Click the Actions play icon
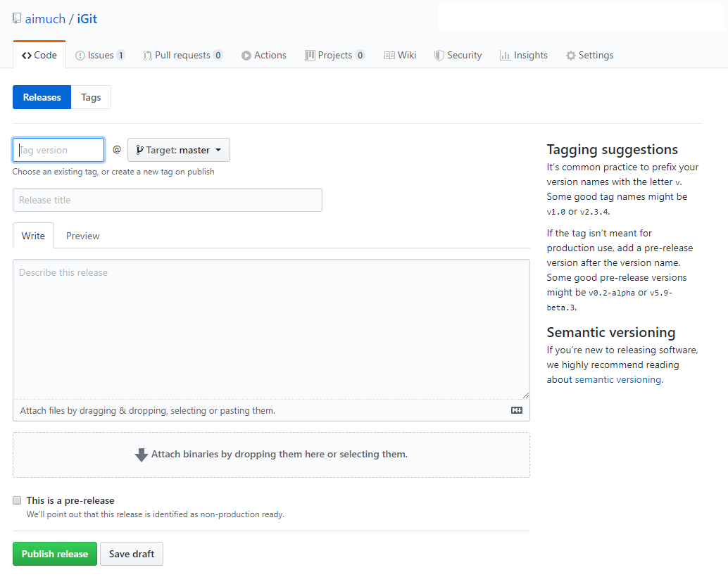Image resolution: width=728 pixels, height=577 pixels. click(x=246, y=56)
